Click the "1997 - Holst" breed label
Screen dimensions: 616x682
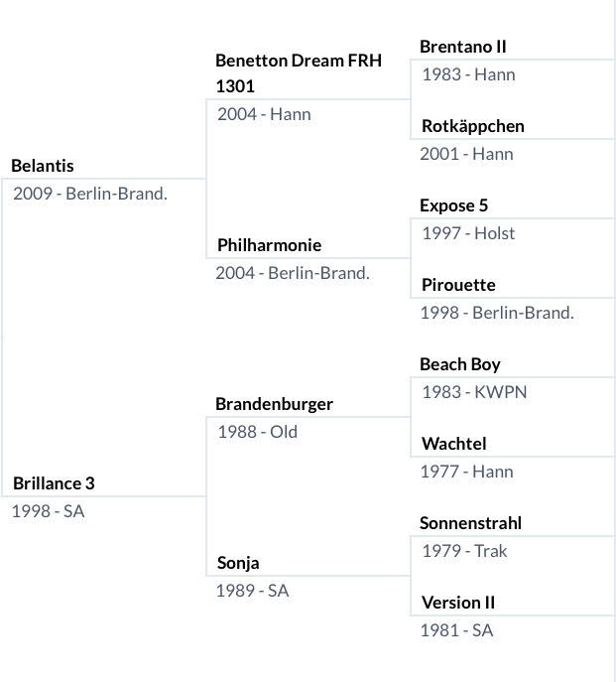(468, 233)
